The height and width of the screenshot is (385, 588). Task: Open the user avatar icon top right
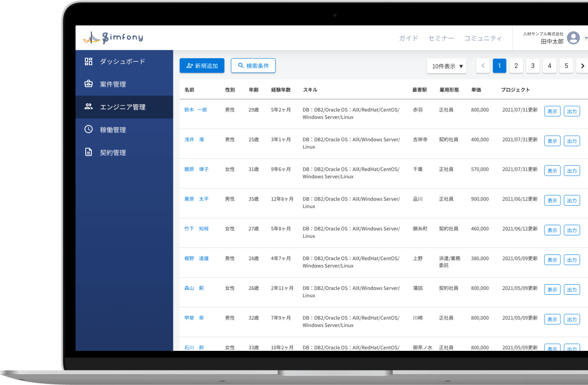pyautogui.click(x=573, y=38)
